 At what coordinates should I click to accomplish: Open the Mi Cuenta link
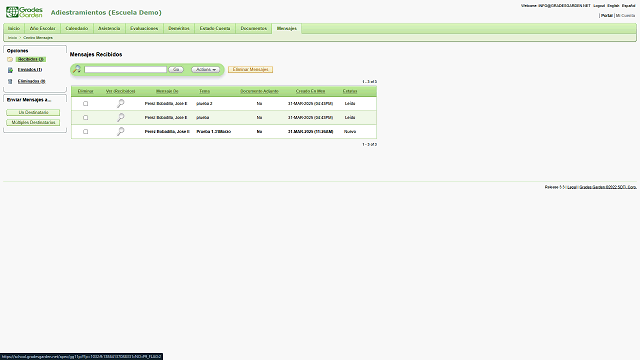tap(625, 16)
